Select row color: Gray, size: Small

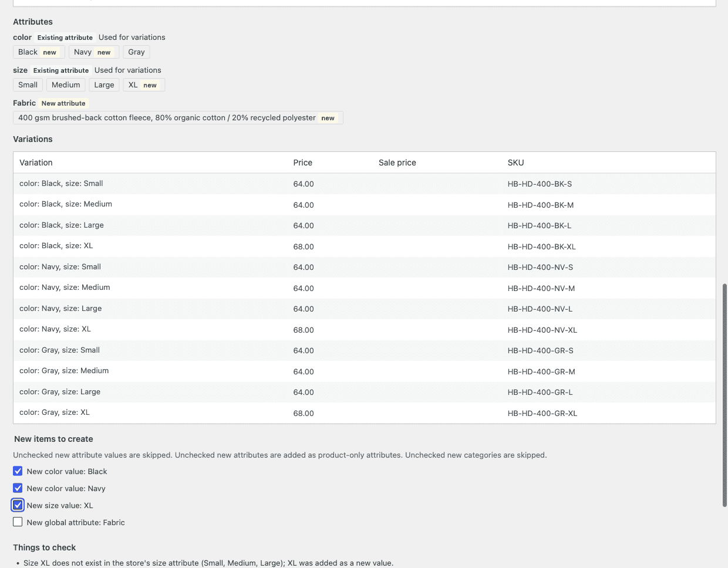point(364,350)
